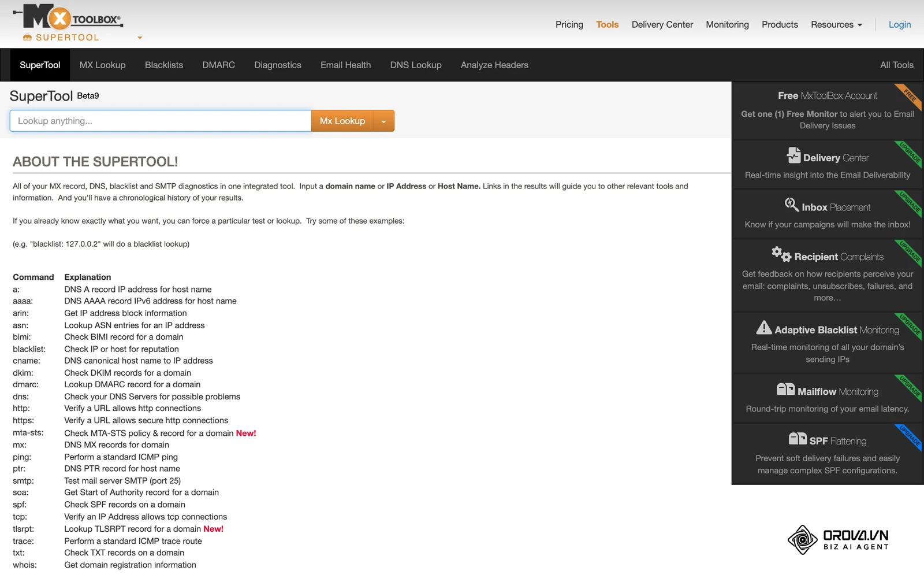
Task: Click the tlsrpt: command
Action: (x=23, y=529)
